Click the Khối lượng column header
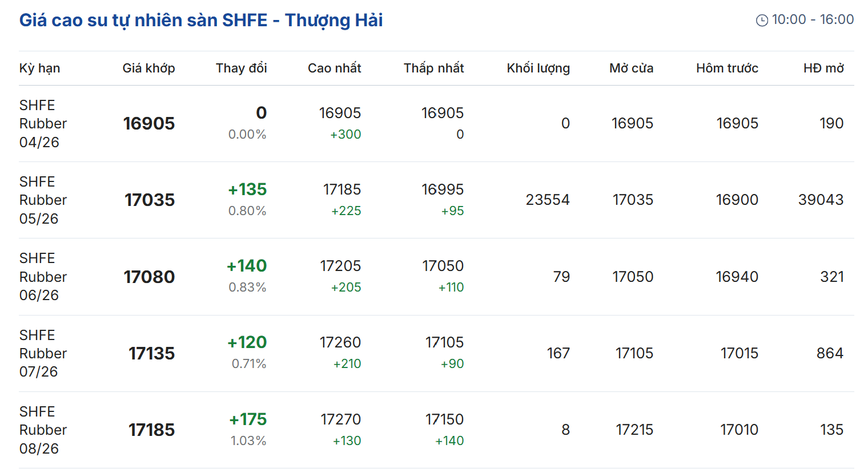Screen dimensions: 868x469 click(538, 68)
